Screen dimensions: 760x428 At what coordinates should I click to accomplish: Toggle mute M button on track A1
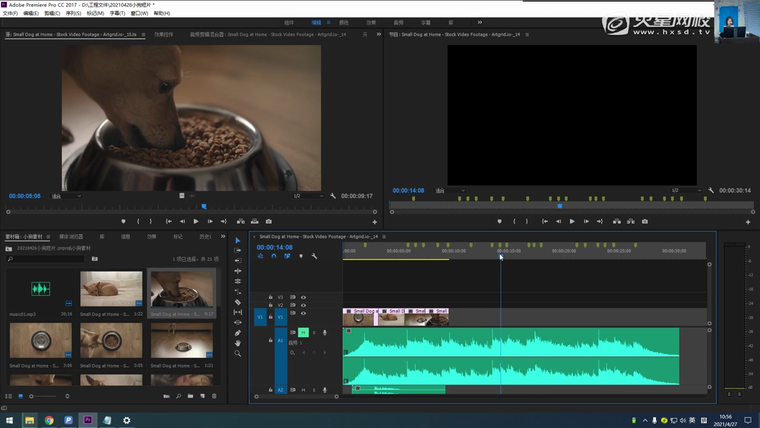click(x=303, y=332)
